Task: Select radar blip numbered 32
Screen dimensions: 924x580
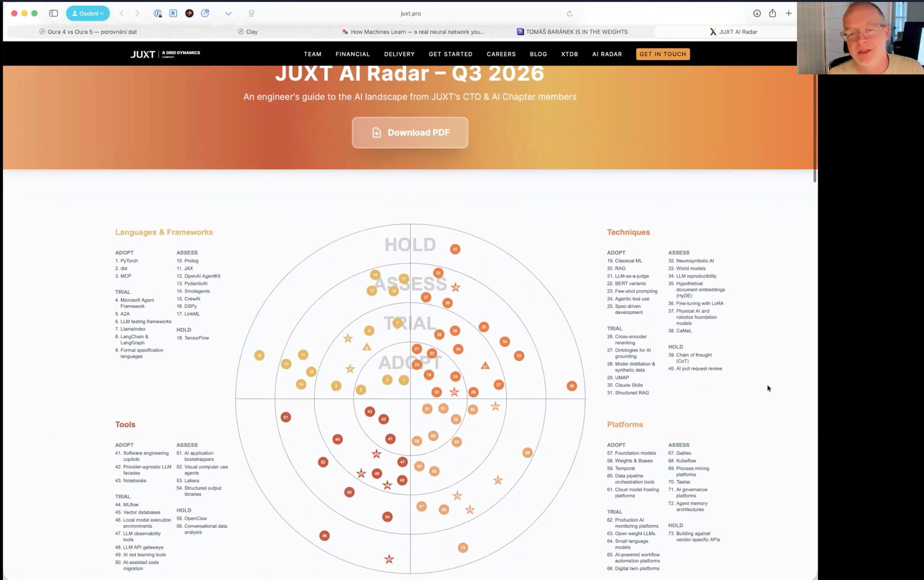Action: tap(519, 356)
